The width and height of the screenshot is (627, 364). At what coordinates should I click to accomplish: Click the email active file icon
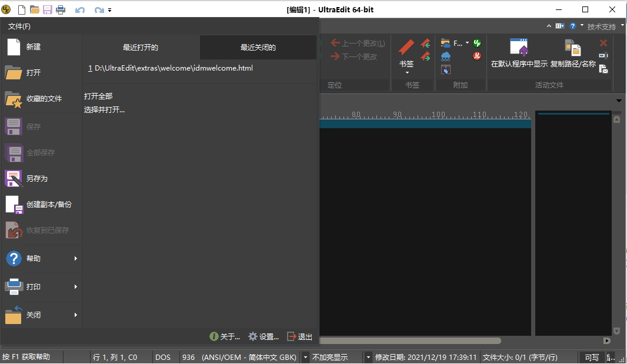[x=603, y=69]
